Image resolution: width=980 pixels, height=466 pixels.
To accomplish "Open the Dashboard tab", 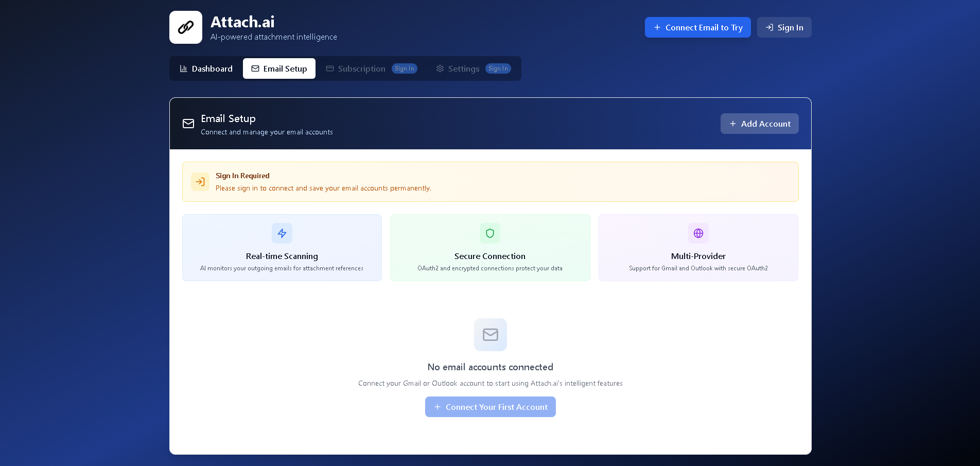I will click(206, 68).
